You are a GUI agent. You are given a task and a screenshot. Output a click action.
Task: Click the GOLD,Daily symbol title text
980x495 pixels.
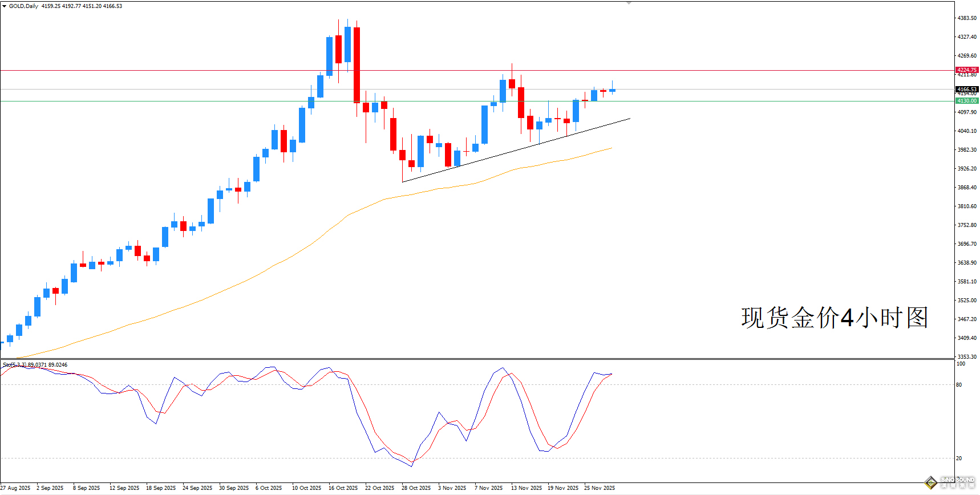coord(24,6)
